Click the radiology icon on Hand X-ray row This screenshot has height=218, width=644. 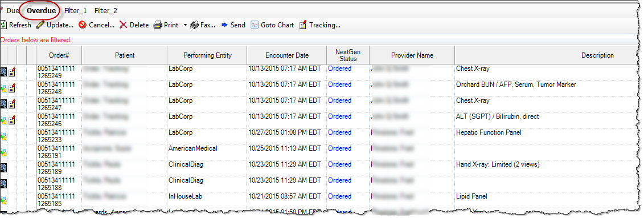pyautogui.click(x=3, y=167)
